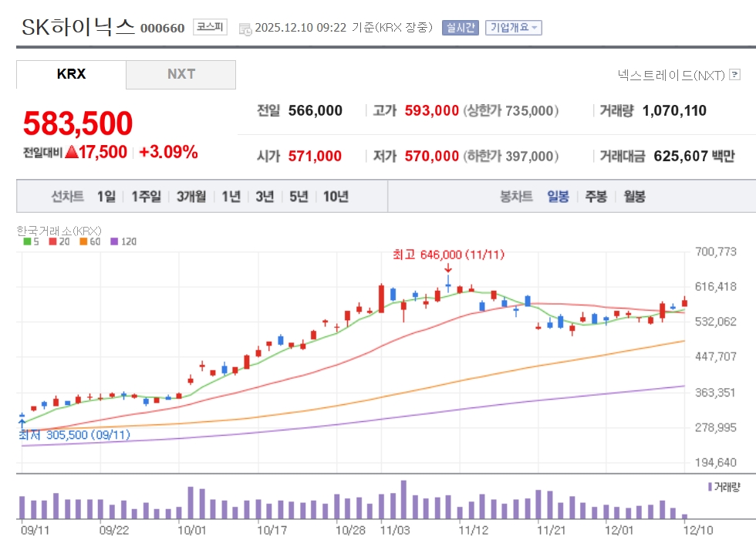The width and height of the screenshot is (756, 557).
Task: Toggle the 5-day moving average legend
Action: click(x=31, y=241)
